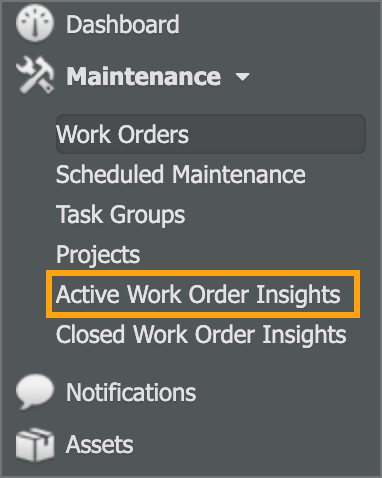Open Task Groups under Maintenance
The width and height of the screenshot is (382, 478).
pos(120,215)
